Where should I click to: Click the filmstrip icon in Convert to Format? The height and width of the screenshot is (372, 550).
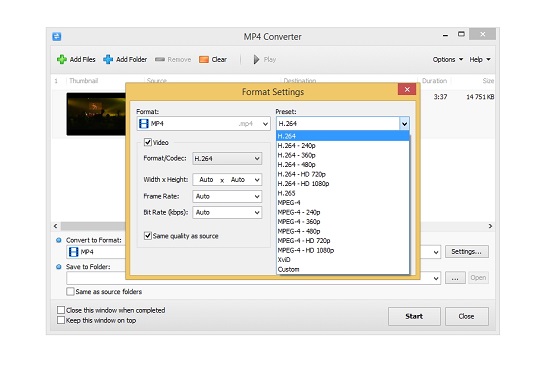click(x=74, y=252)
